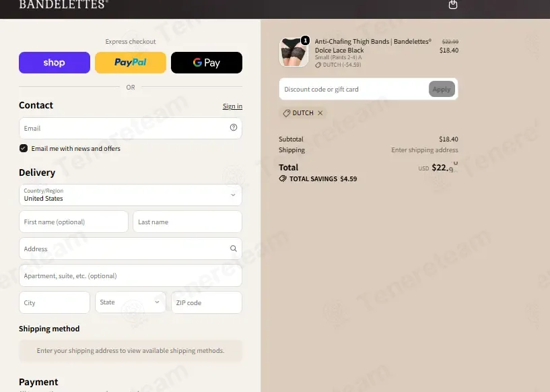Viewport: 550px width, 392px height.
Task: Click the thigh bands product thumbnail
Action: click(x=294, y=53)
